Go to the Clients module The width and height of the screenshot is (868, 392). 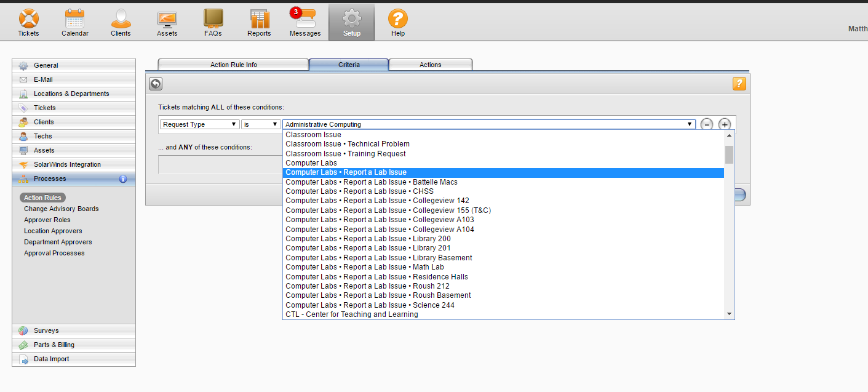pyautogui.click(x=121, y=23)
